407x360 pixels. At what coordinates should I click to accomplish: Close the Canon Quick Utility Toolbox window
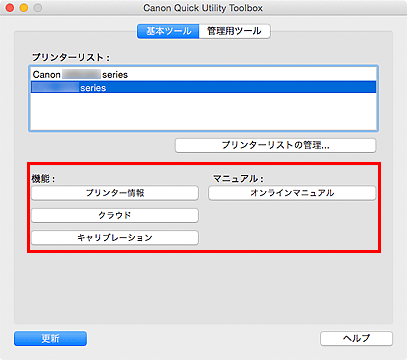(10, 8)
